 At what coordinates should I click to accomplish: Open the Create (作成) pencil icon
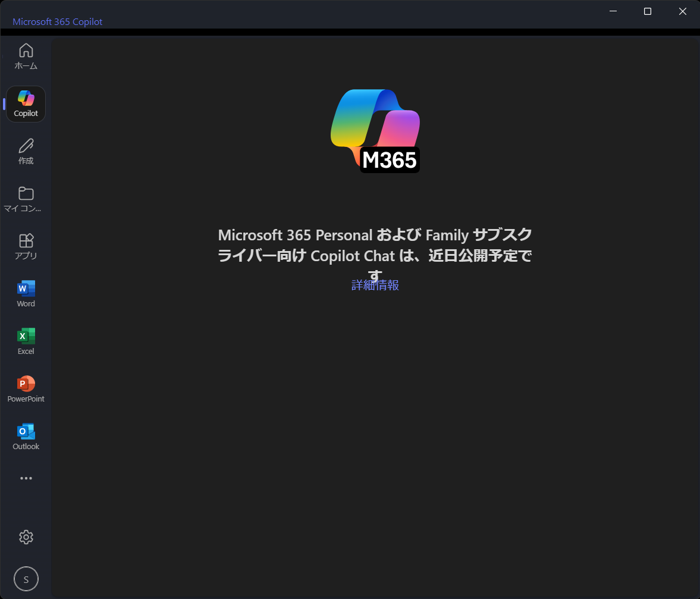(x=26, y=152)
